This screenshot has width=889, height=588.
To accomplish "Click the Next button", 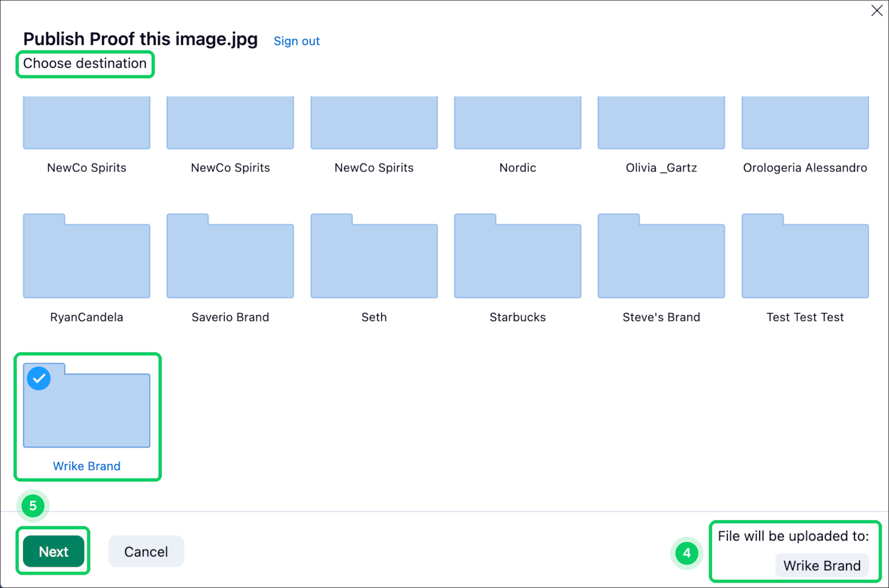I will (x=53, y=551).
